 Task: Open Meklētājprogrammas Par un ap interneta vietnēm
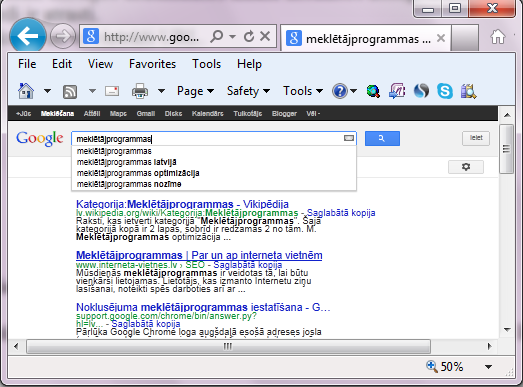[x=199, y=255]
